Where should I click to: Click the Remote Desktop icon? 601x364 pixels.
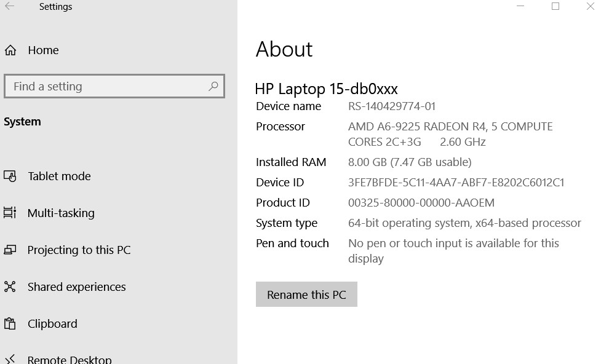pos(10,360)
